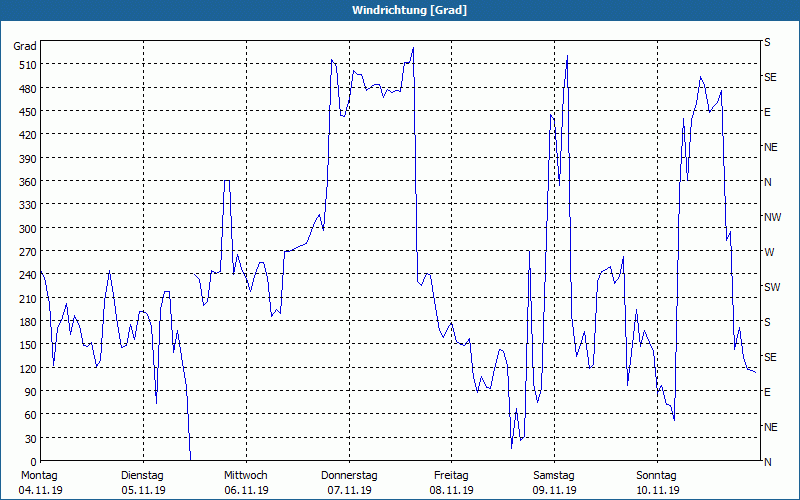
Task: Select the 480 degree axis label
Action: pos(28,89)
